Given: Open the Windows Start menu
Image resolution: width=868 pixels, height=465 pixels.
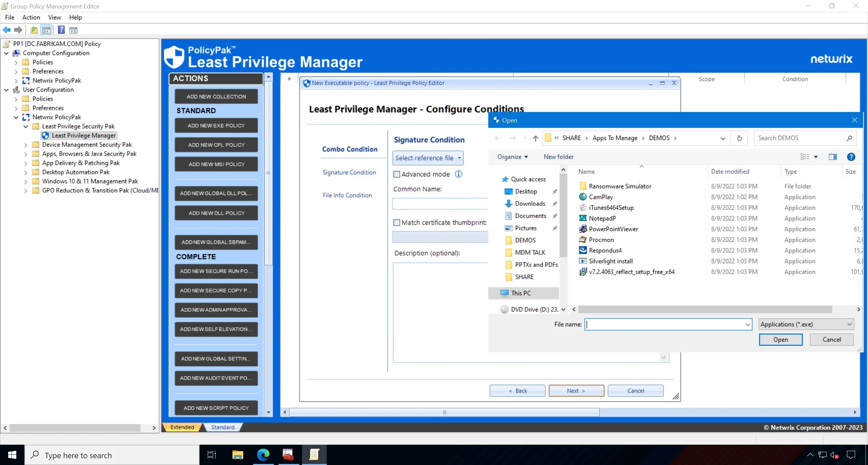Looking at the screenshot, I should [12, 455].
